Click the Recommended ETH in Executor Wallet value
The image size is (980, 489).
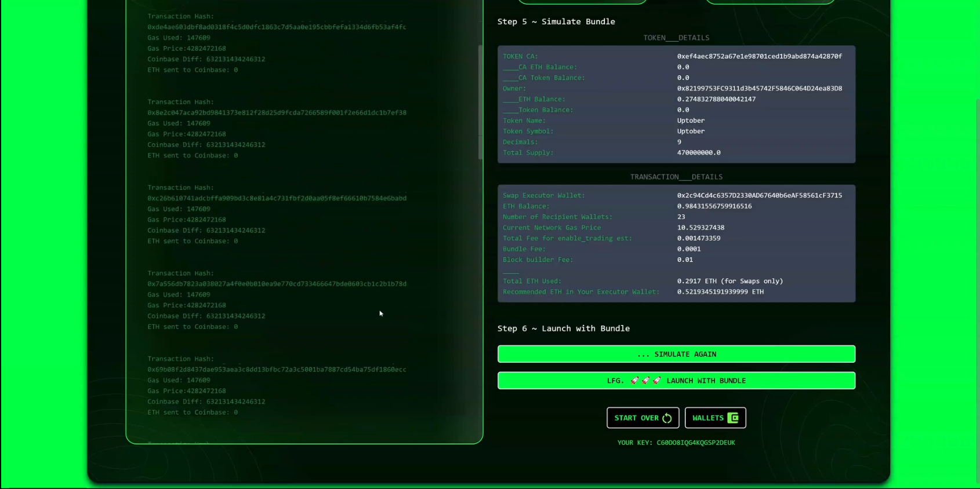tap(720, 292)
